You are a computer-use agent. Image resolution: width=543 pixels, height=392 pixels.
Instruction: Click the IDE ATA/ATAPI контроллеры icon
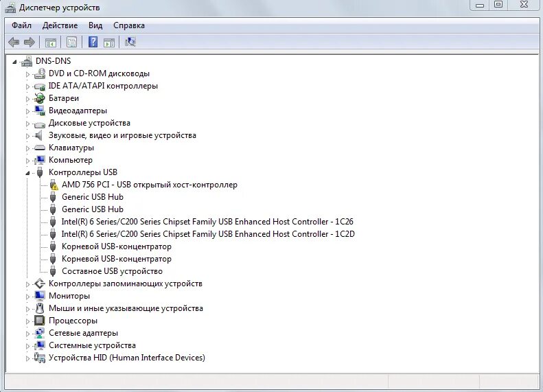40,86
